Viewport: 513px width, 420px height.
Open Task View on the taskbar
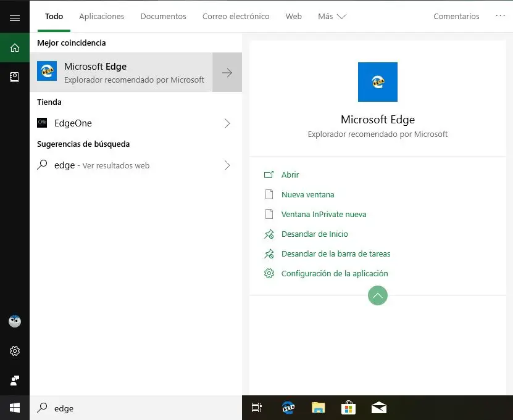(x=257, y=408)
